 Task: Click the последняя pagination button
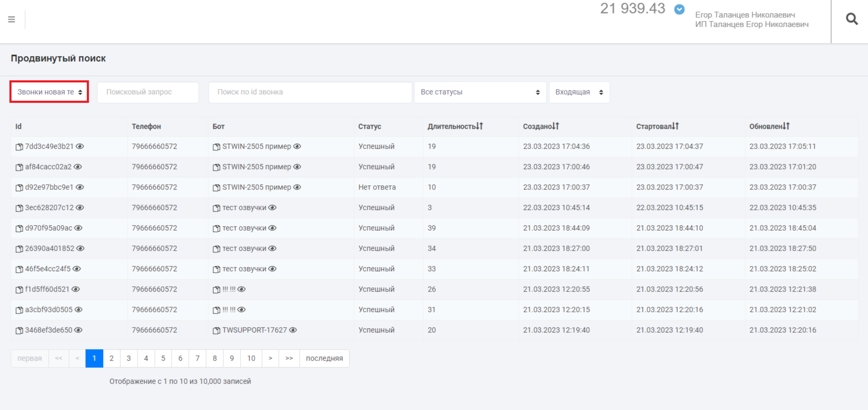pos(324,358)
